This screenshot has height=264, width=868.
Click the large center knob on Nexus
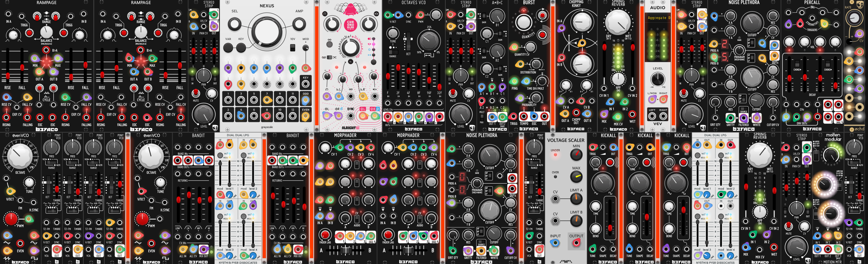pyautogui.click(x=267, y=31)
